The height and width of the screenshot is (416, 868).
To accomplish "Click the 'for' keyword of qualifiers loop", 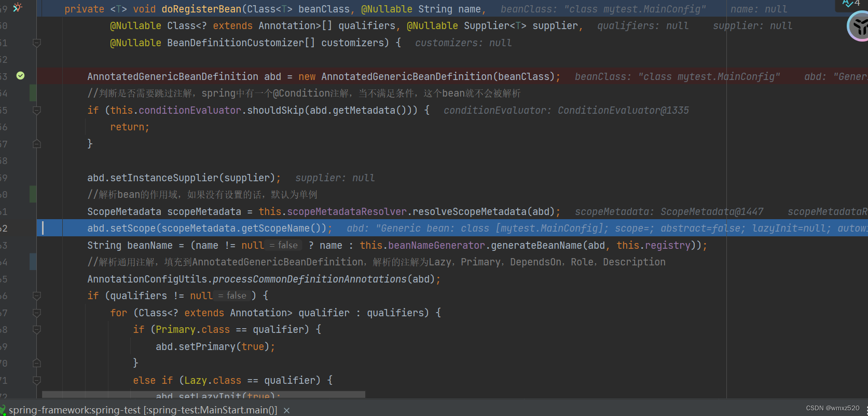I will coord(118,313).
